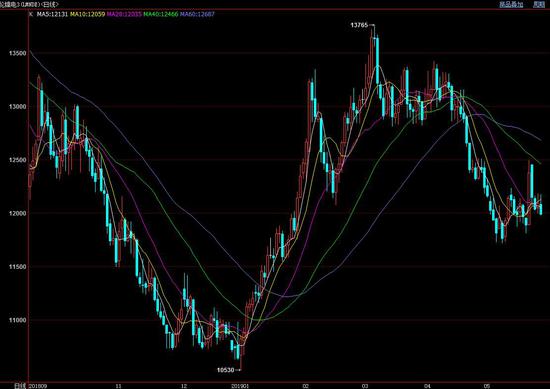Click the period label left of 201809
This screenshot has width=550, height=389.
(20, 386)
